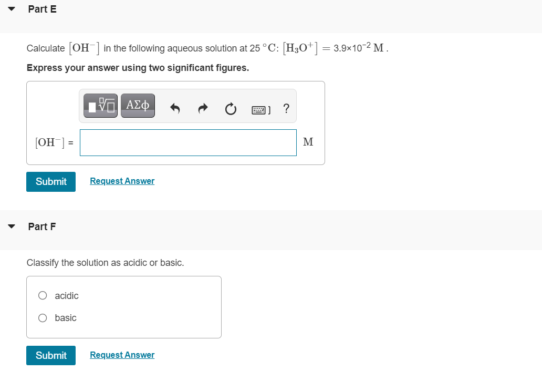
Task: Collapse Part E using its triangle
Action: (12, 8)
